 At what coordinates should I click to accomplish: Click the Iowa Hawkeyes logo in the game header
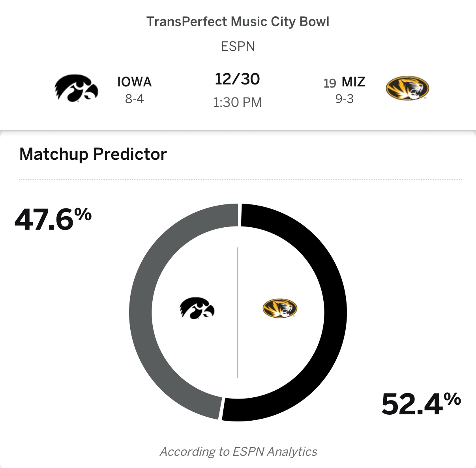click(x=76, y=88)
